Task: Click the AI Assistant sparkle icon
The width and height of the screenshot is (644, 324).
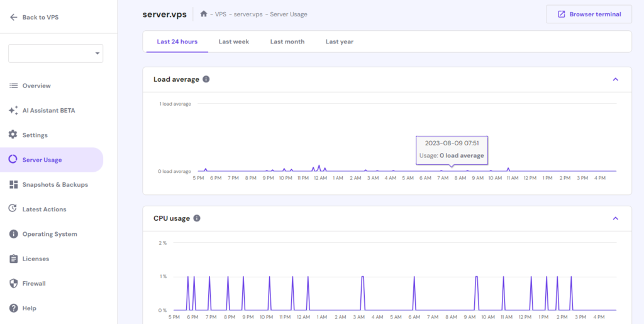Action: click(13, 110)
